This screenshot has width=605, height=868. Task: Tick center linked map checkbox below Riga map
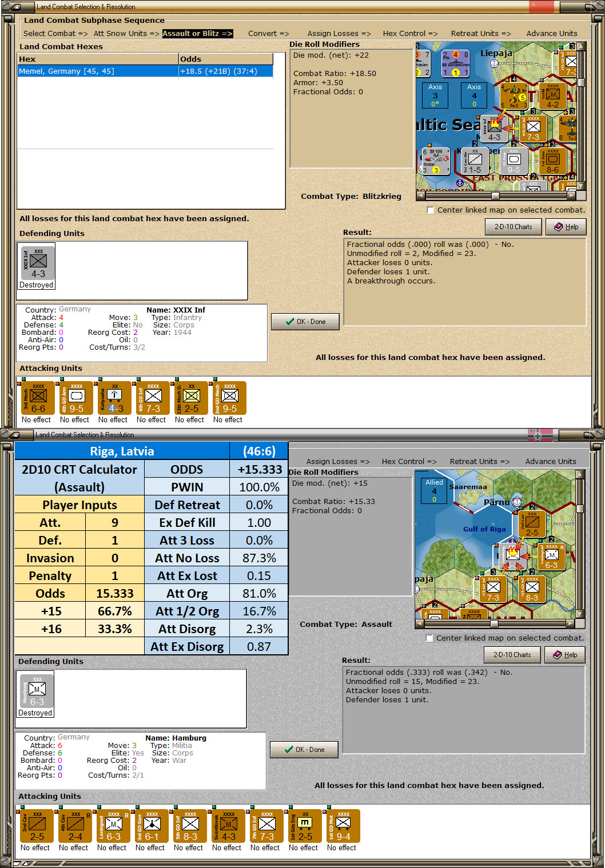(x=429, y=638)
